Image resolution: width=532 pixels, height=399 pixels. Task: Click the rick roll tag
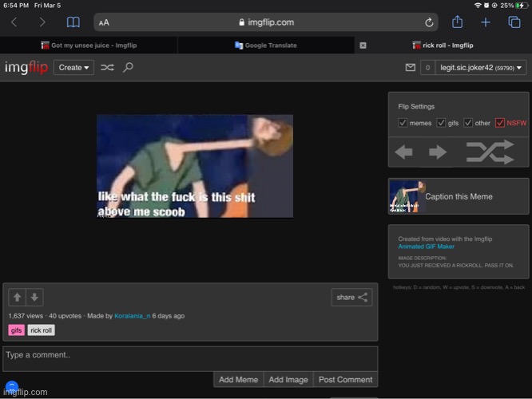[41, 330]
